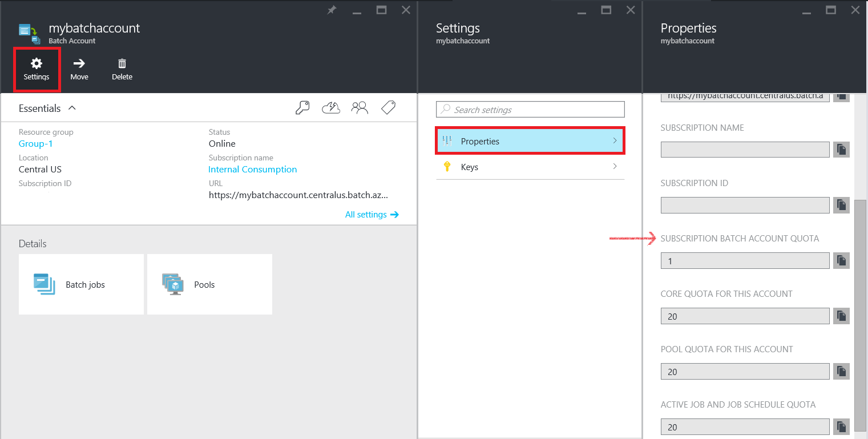Open the Internal Consumption subscription link
This screenshot has height=439, width=868.
[x=252, y=169]
